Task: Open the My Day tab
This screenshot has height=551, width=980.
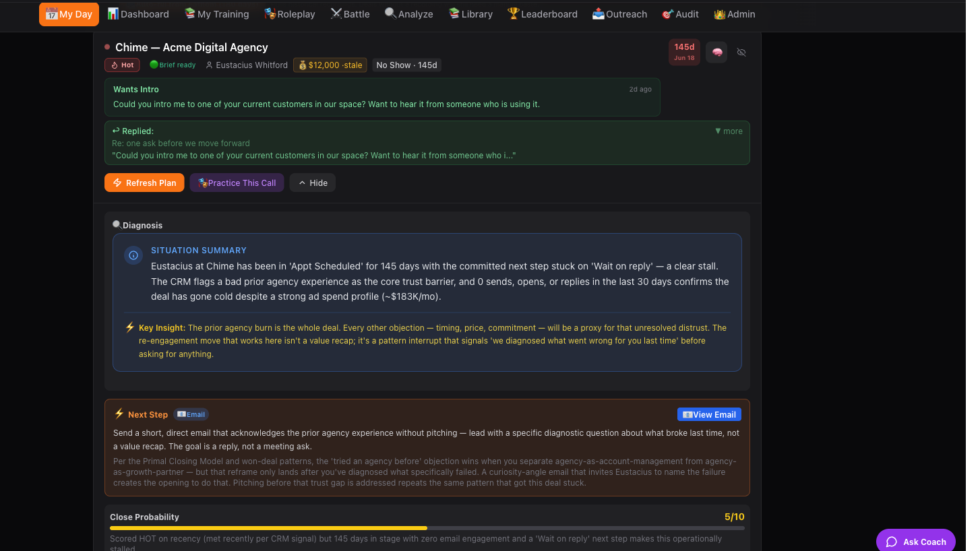Action: (69, 14)
